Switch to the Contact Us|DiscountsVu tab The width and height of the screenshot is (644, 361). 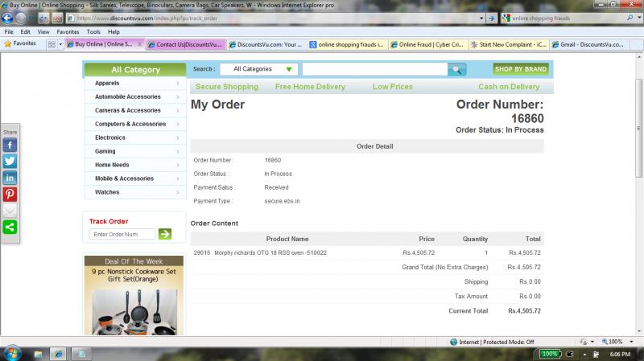click(x=186, y=44)
